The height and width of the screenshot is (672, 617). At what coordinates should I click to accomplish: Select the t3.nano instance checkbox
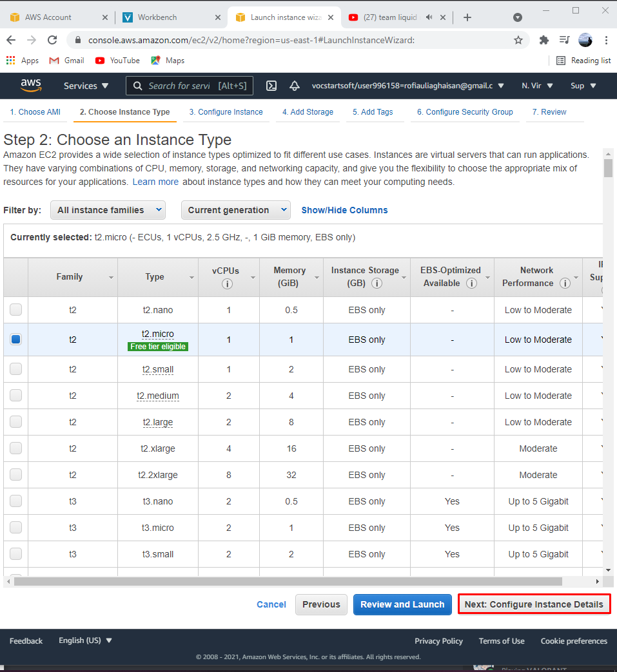[x=16, y=501]
